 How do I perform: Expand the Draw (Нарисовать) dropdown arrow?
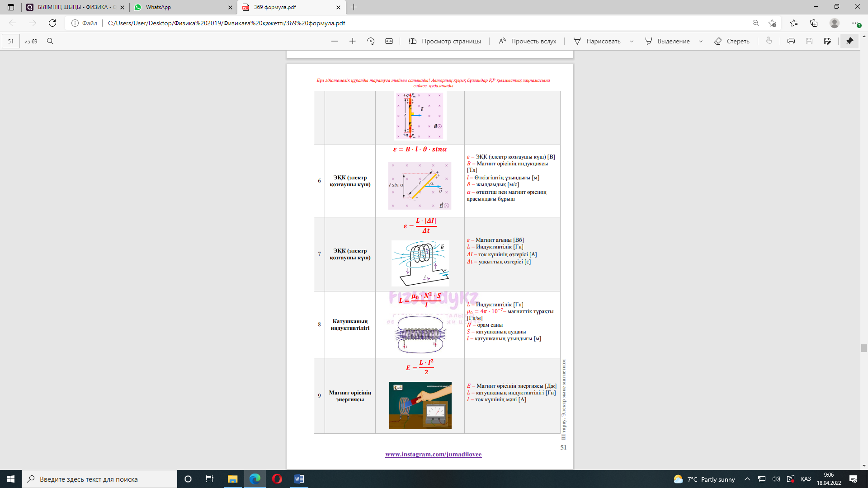pyautogui.click(x=632, y=41)
